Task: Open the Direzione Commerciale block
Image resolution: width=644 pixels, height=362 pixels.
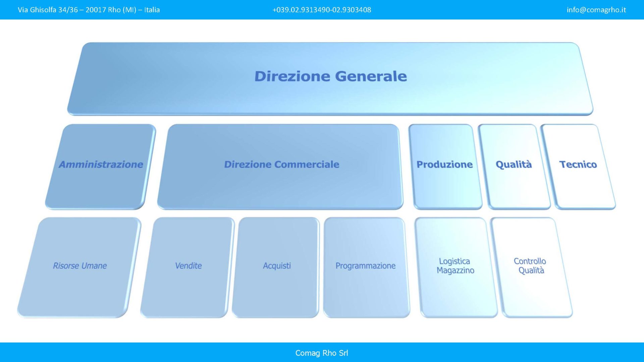Action: 280,167
